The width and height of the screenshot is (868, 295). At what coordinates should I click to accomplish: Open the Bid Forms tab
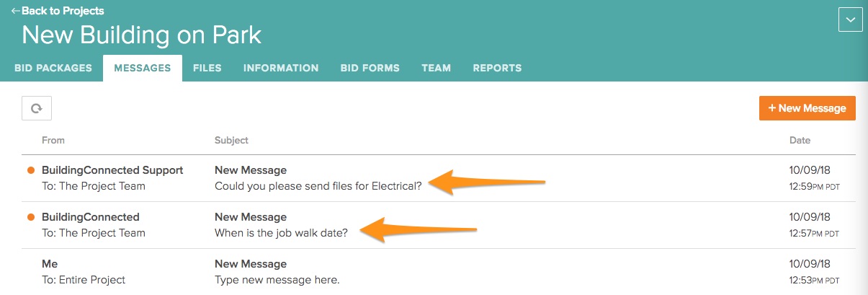[370, 69]
